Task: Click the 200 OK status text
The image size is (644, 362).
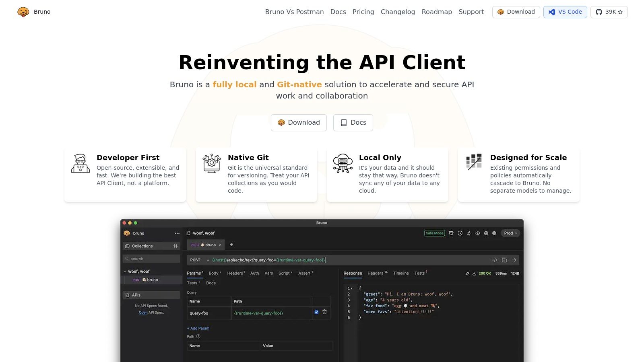Action: [x=485, y=274]
